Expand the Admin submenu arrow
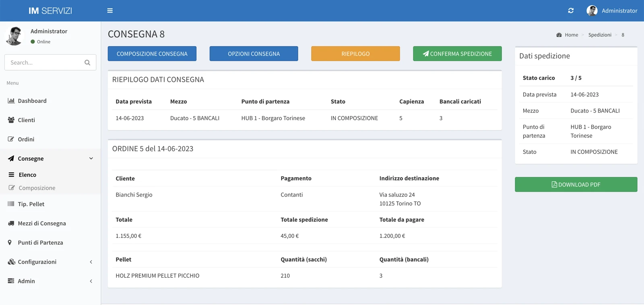Screen dimensions: 644x305 coord(91,281)
